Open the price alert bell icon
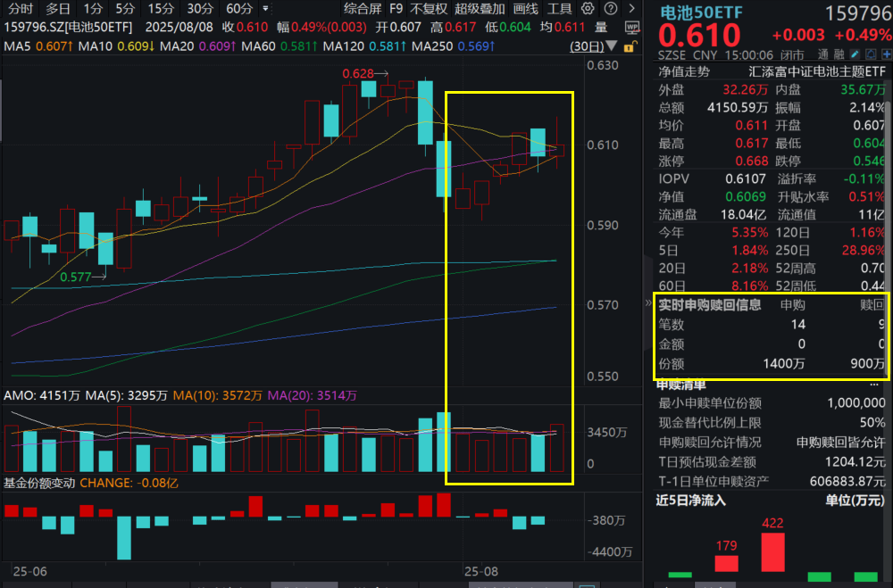Screen dimensions: 893x588 point(870,54)
